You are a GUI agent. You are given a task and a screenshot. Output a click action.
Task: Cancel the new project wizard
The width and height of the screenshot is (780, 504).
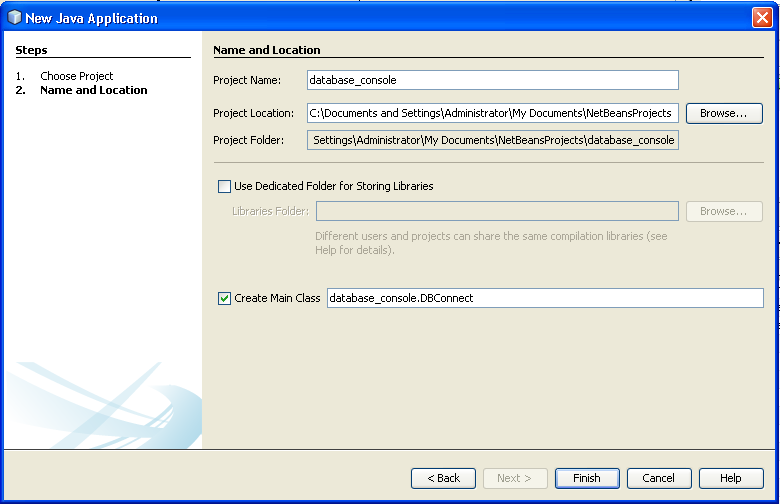pyautogui.click(x=659, y=478)
